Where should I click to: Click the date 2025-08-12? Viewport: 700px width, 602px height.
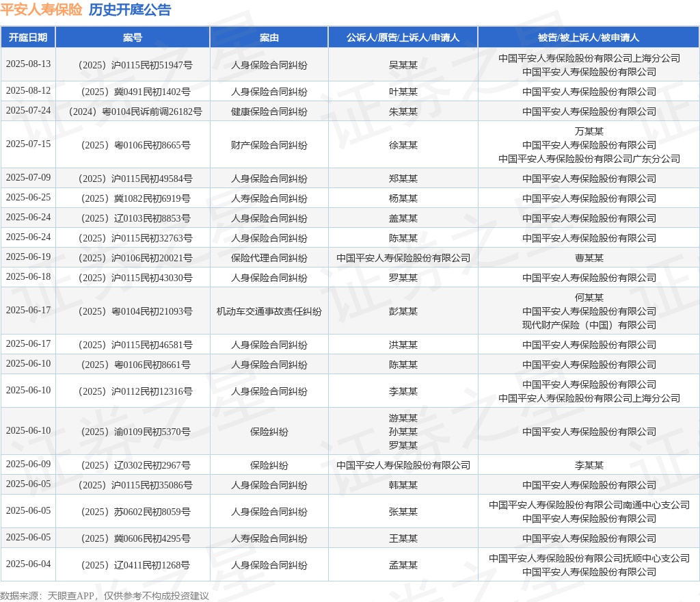[x=28, y=91]
